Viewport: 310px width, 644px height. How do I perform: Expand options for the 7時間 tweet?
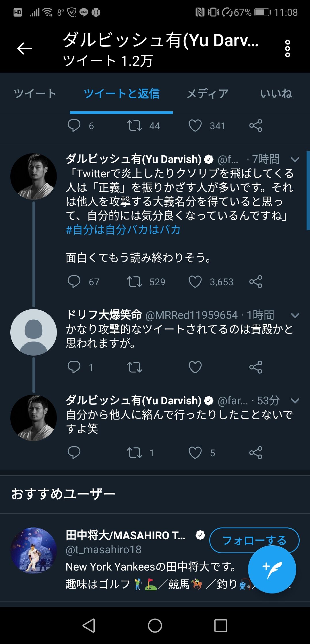(x=295, y=159)
